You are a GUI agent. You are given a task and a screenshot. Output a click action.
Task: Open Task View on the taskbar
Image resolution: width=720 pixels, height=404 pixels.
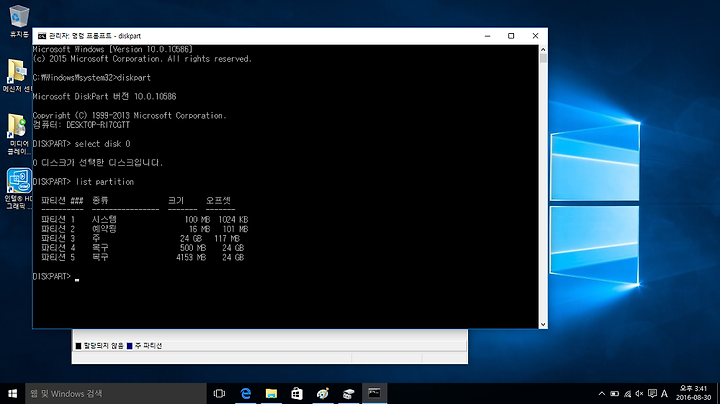pos(219,393)
